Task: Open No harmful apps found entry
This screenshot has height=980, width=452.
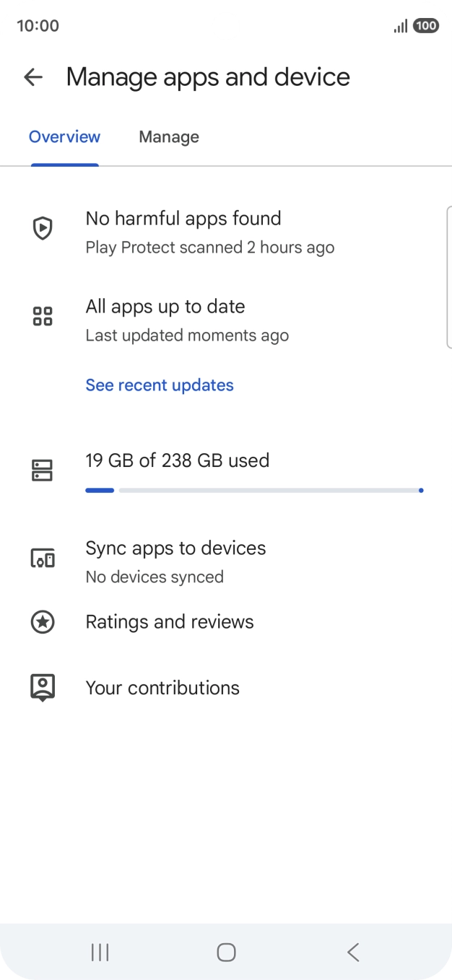Action: pos(183,219)
